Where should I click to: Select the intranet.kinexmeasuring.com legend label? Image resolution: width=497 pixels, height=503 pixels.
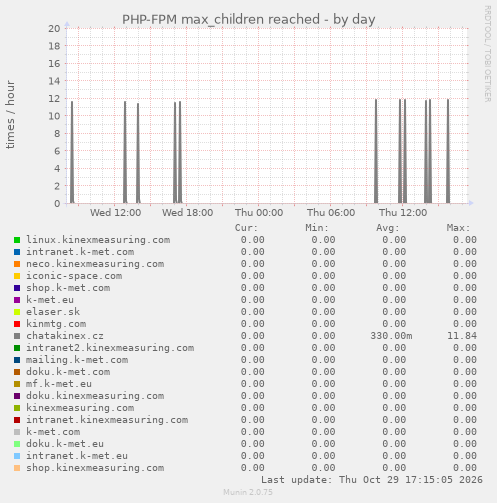[107, 420]
